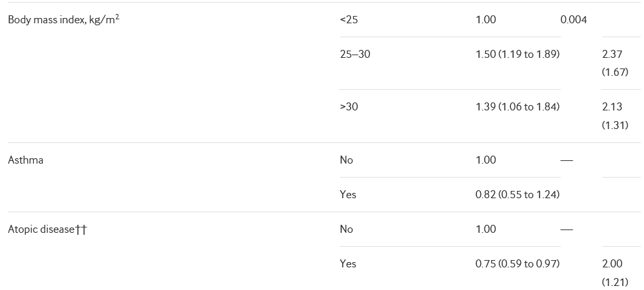Click the Atopic disease†† label

pyautogui.click(x=47, y=229)
